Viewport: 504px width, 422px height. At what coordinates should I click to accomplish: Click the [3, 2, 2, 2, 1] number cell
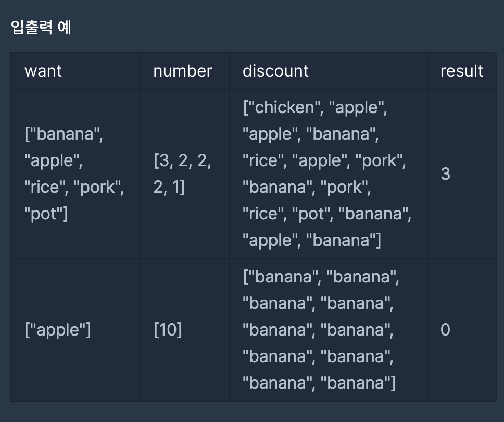click(182, 173)
